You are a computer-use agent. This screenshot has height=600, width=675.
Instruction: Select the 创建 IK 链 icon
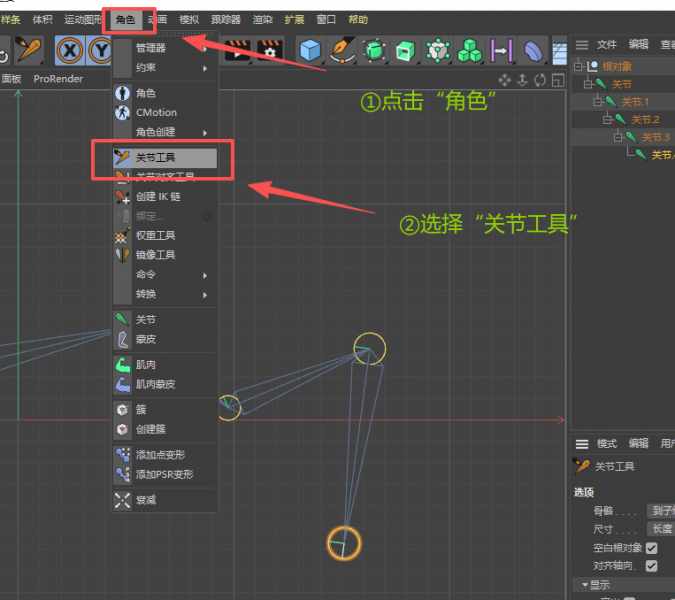tap(122, 197)
